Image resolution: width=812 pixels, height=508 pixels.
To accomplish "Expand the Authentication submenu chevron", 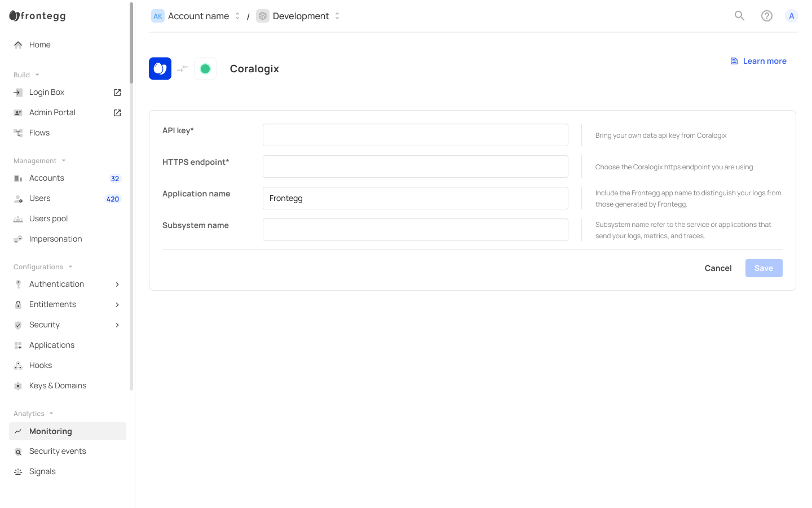I will [117, 284].
